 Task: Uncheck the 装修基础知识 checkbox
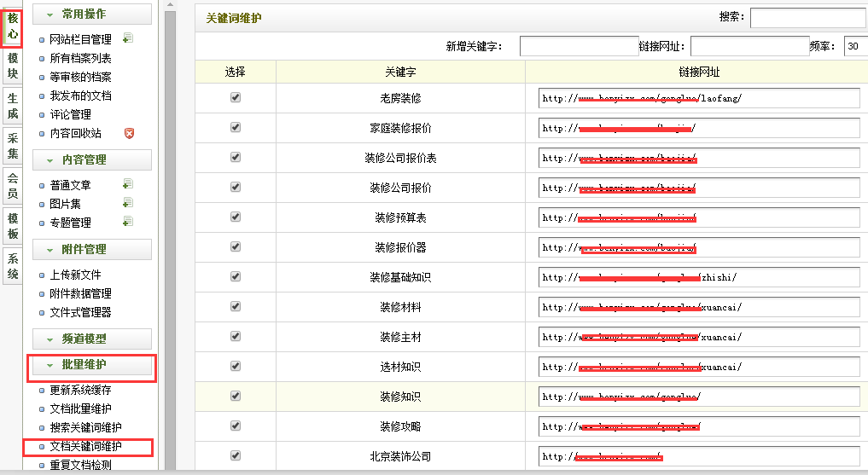pyautogui.click(x=236, y=276)
